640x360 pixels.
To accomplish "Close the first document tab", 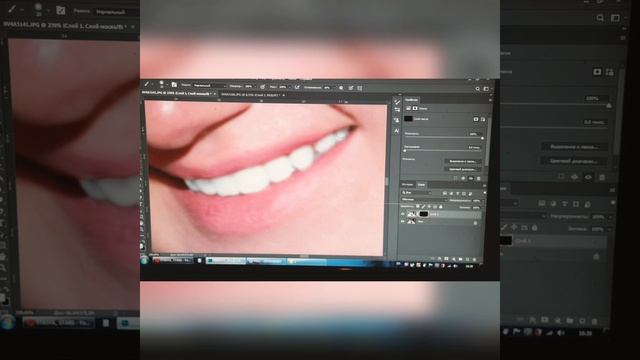I will pos(215,94).
